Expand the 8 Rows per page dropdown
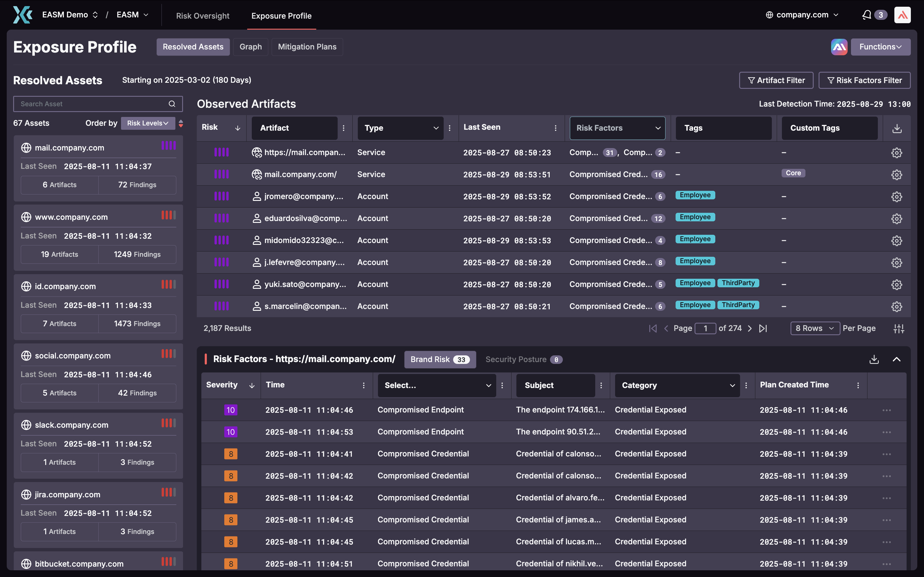Screen dimensions: 924x577 814,328
